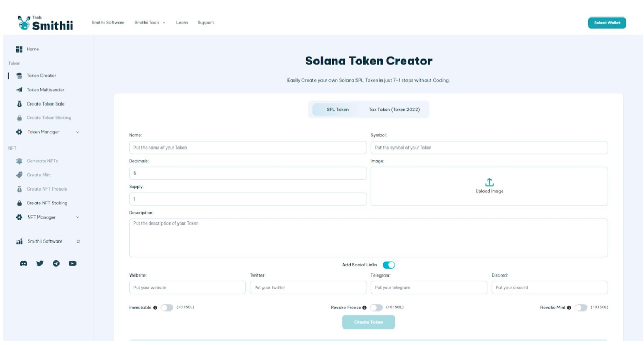Click the Home grid icon in sidebar
644x345 pixels.
(x=19, y=49)
